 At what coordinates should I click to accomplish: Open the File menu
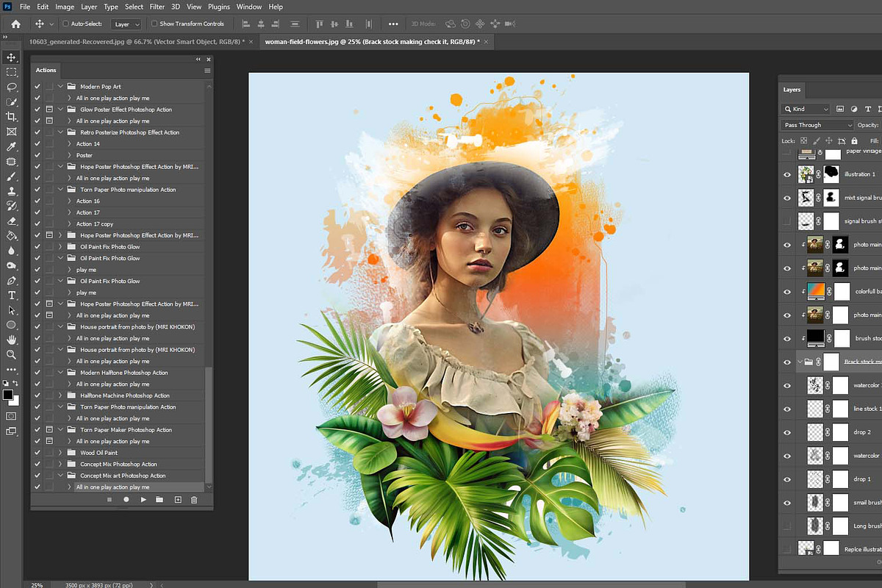(x=25, y=7)
